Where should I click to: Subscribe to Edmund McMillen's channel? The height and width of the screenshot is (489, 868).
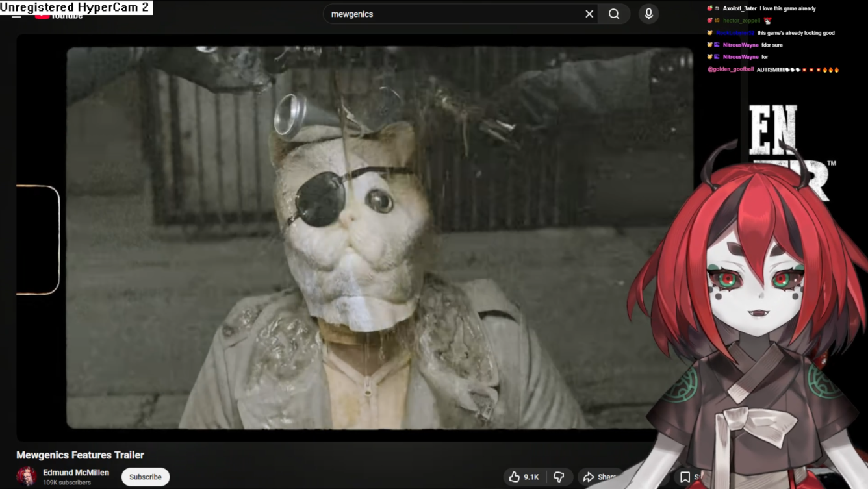point(146,477)
